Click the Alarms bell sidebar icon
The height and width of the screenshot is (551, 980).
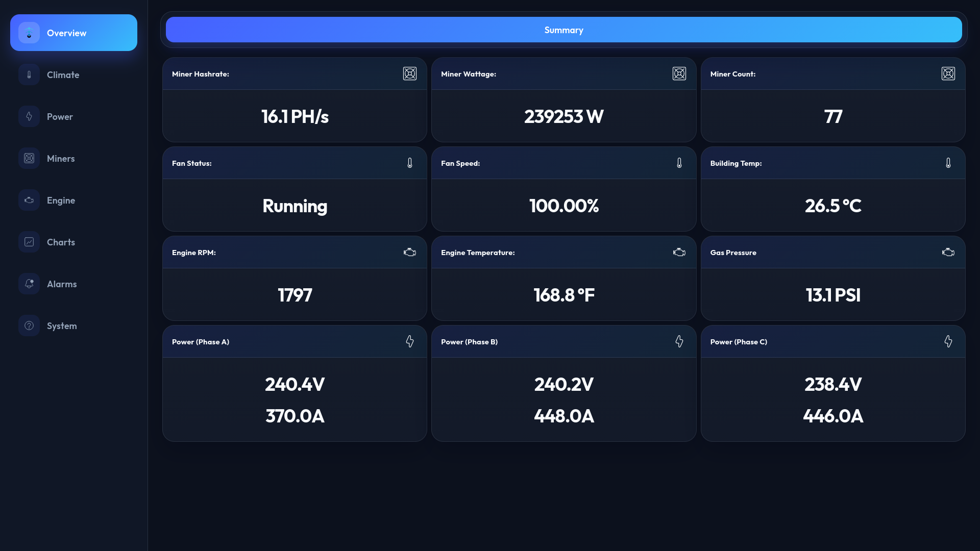pyautogui.click(x=29, y=284)
